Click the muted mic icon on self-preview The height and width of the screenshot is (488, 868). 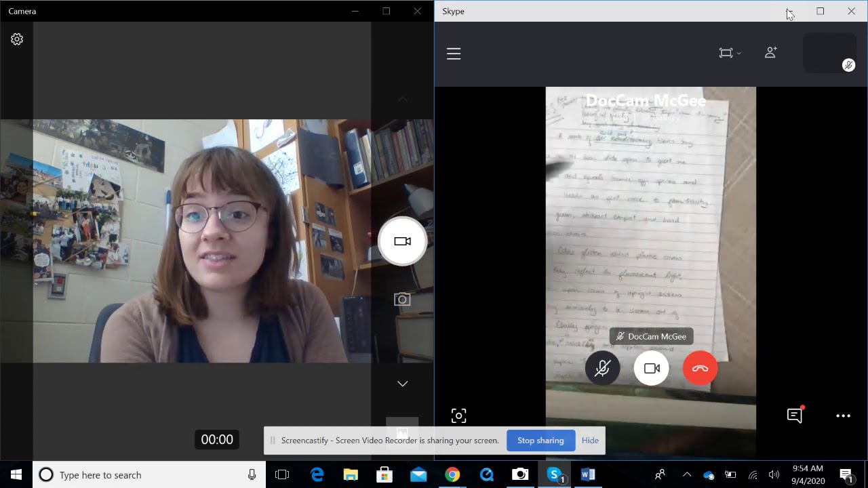coord(848,65)
